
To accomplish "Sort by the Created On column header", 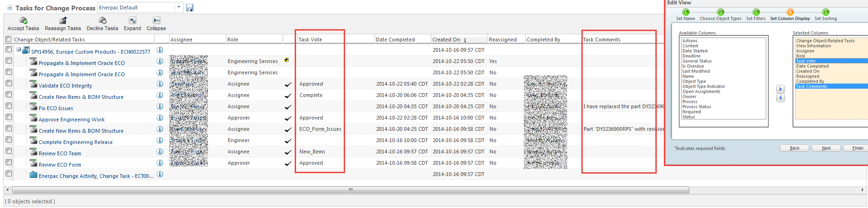I will (459, 40).
